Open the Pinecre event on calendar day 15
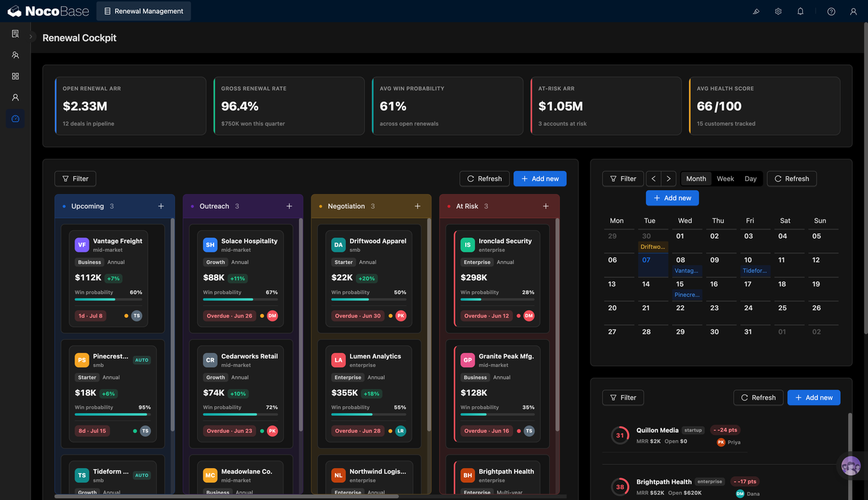The width and height of the screenshot is (868, 500). tap(686, 294)
